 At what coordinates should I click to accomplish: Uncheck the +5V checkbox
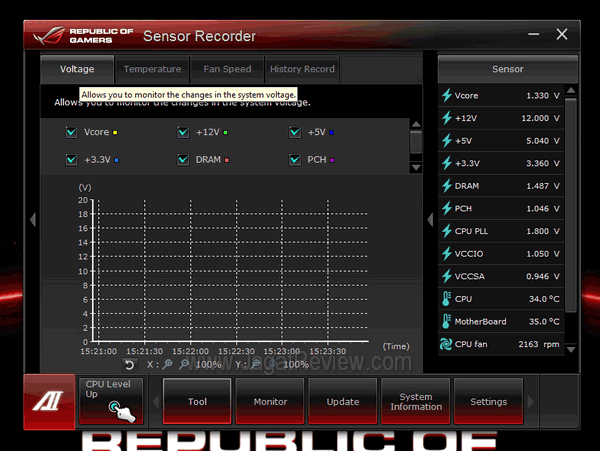click(x=295, y=132)
